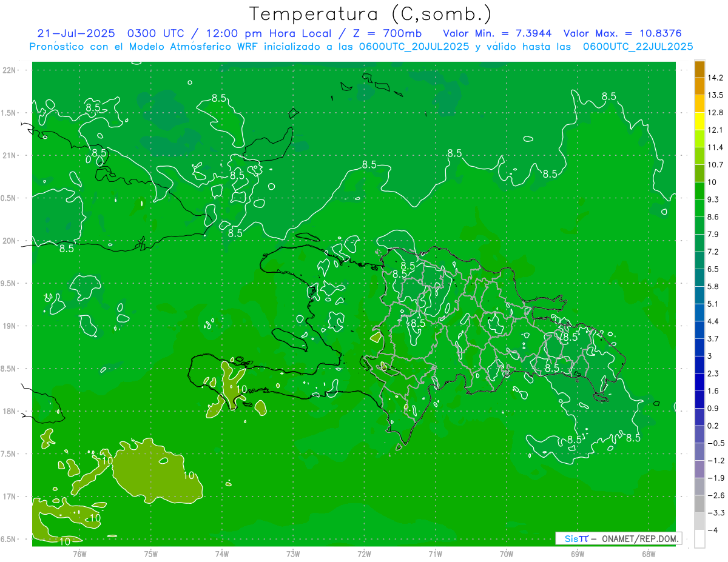Click the -1.9 colorbar value
This screenshot has height=562, width=728.
pos(715,478)
